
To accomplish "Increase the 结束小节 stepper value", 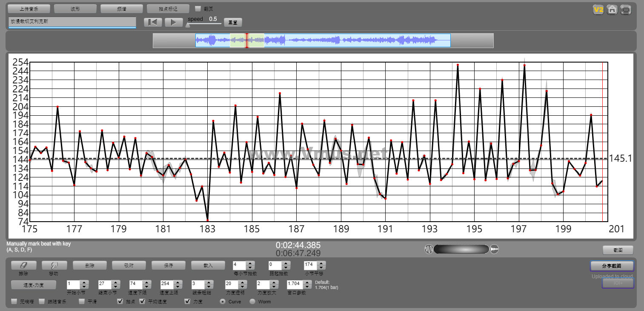I will [115, 282].
